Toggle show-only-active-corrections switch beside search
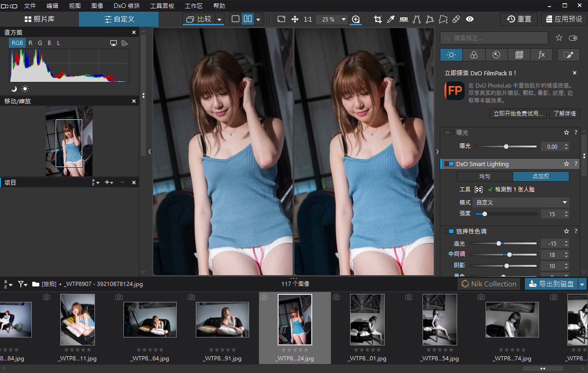This screenshot has width=588, height=373. 573,38
